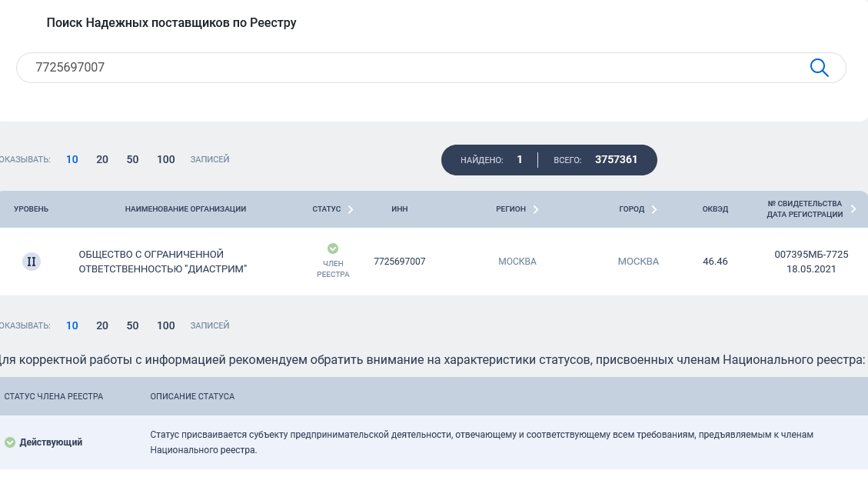Click the magnifying glass search icon
The image size is (868, 477).
820,68
